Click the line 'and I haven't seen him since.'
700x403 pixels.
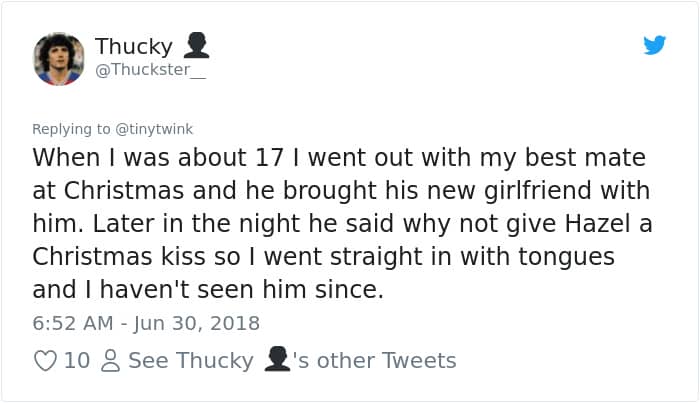[x=208, y=290]
